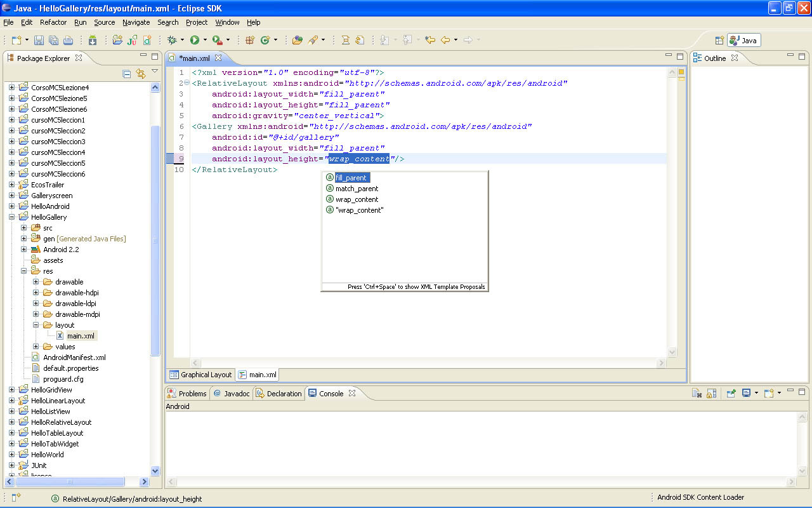812x508 pixels.
Task: Open the Run button dropdown arrow
Action: [x=205, y=40]
